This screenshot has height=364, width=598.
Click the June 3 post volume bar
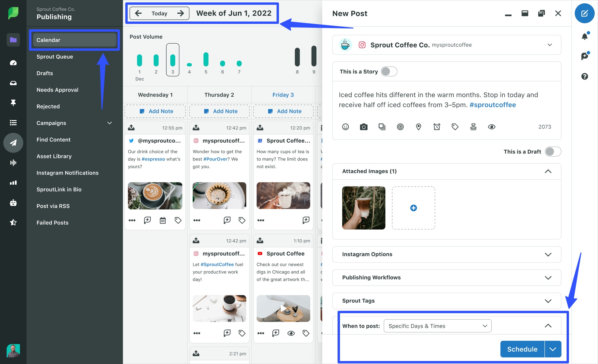[173, 60]
